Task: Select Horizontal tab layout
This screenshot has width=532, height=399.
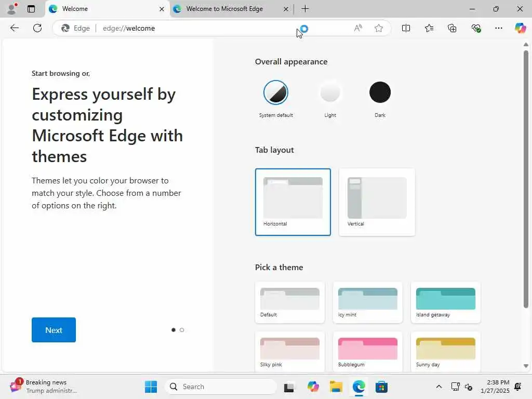Action: coord(293,202)
